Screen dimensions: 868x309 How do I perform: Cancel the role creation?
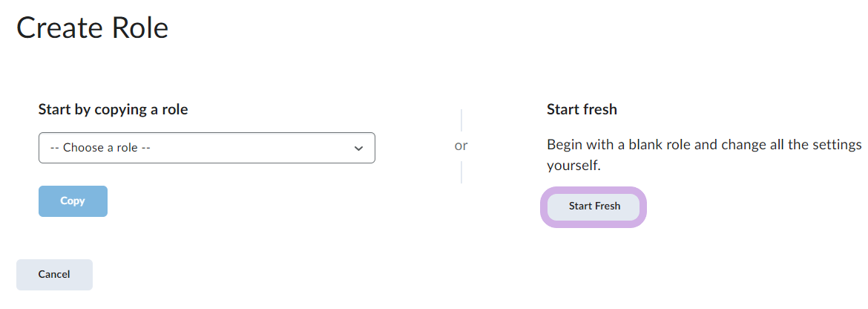pos(54,274)
